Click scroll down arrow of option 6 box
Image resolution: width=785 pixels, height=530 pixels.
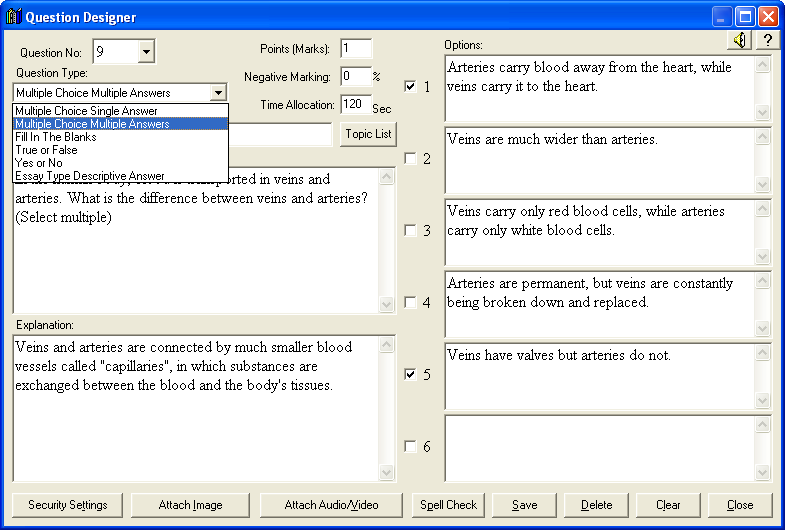click(x=762, y=472)
